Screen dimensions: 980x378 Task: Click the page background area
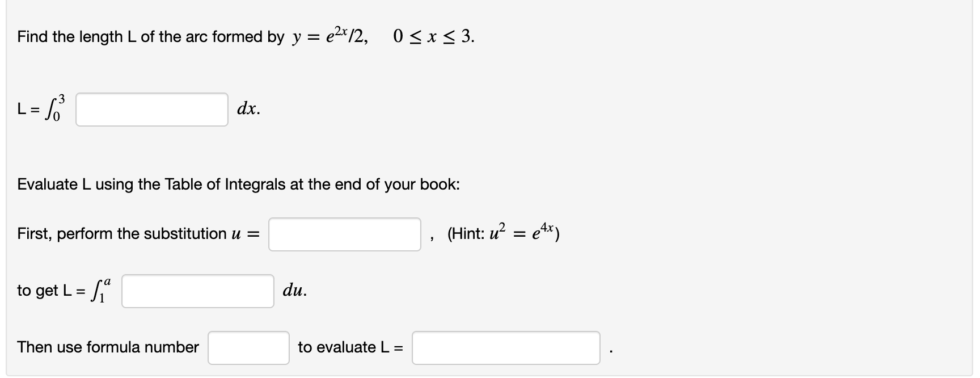(794, 142)
